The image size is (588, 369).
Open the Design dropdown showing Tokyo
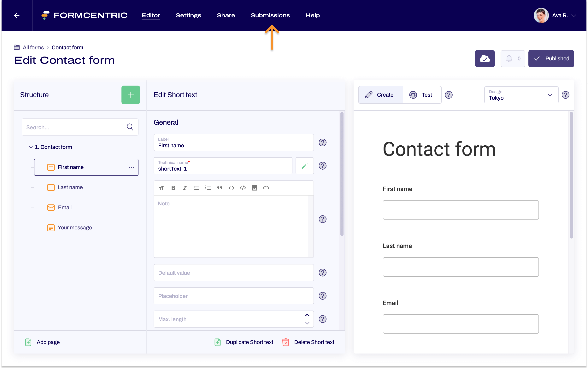(x=521, y=95)
